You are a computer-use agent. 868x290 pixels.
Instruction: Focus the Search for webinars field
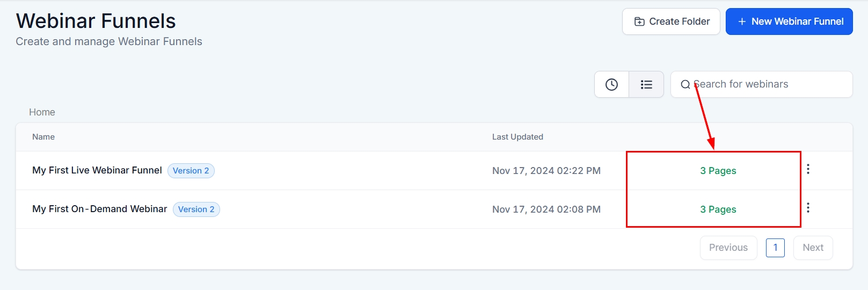[768, 84]
